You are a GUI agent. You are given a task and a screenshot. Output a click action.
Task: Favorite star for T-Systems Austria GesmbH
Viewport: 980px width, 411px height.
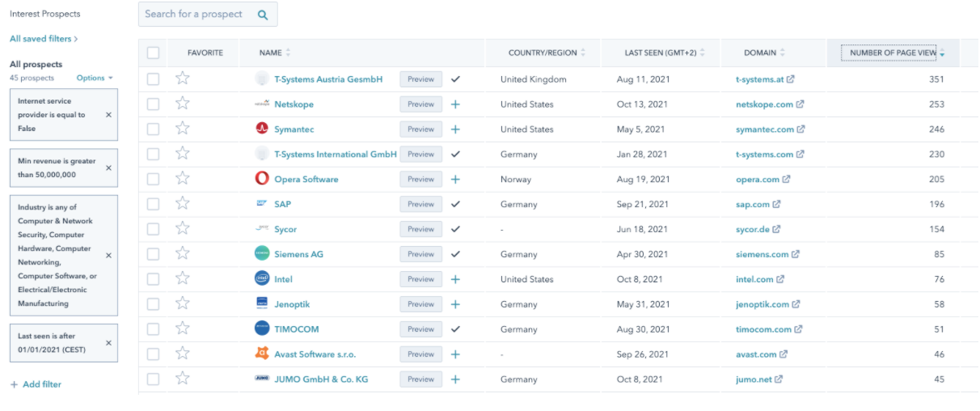click(183, 78)
